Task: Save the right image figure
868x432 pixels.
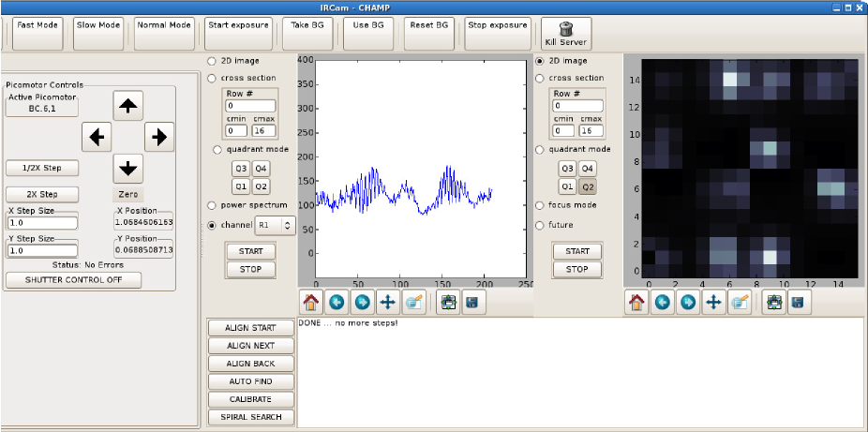Action: [800, 303]
